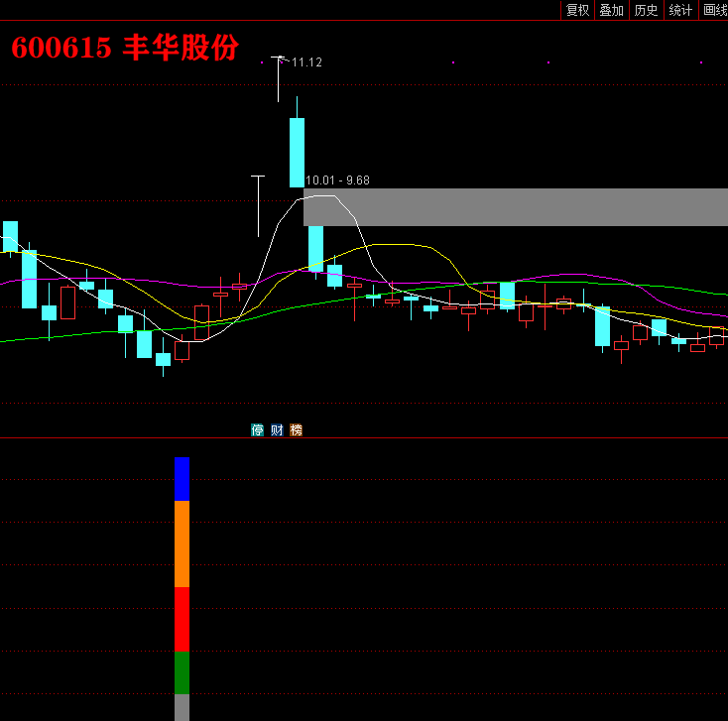Image resolution: width=728 pixels, height=721 pixels.
Task: Click the tall cyan candle below 11.12
Action: pos(297,152)
